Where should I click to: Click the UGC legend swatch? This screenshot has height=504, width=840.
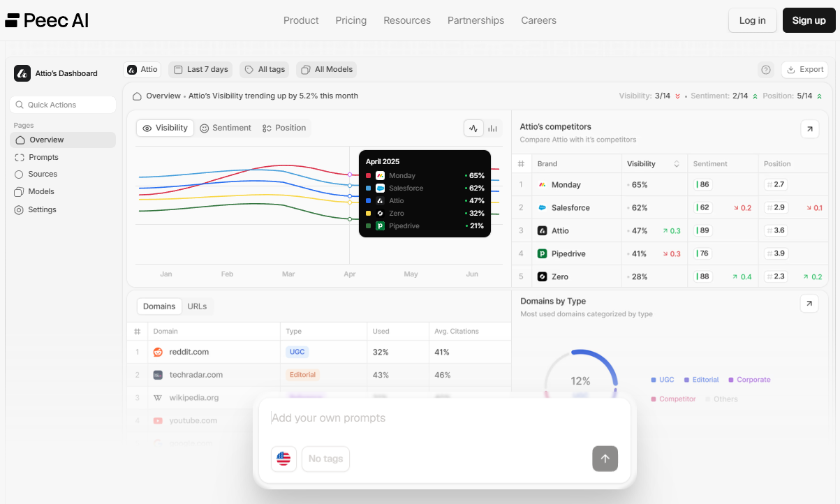point(654,380)
